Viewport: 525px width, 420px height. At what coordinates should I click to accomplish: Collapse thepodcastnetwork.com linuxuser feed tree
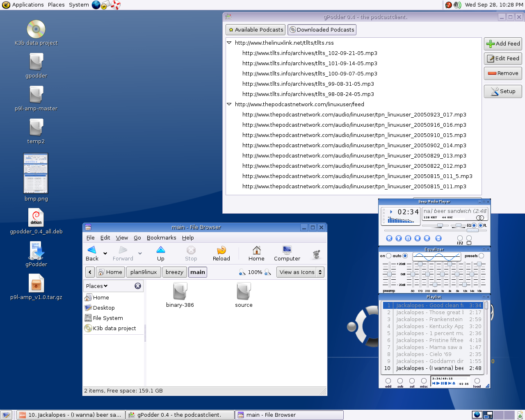[x=229, y=104]
